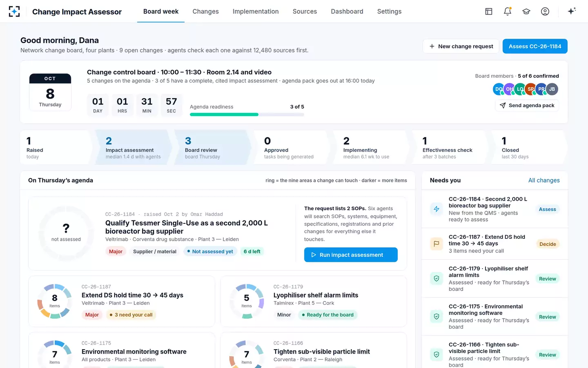Select the SP board member avatar
The image size is (588, 368).
531,89
